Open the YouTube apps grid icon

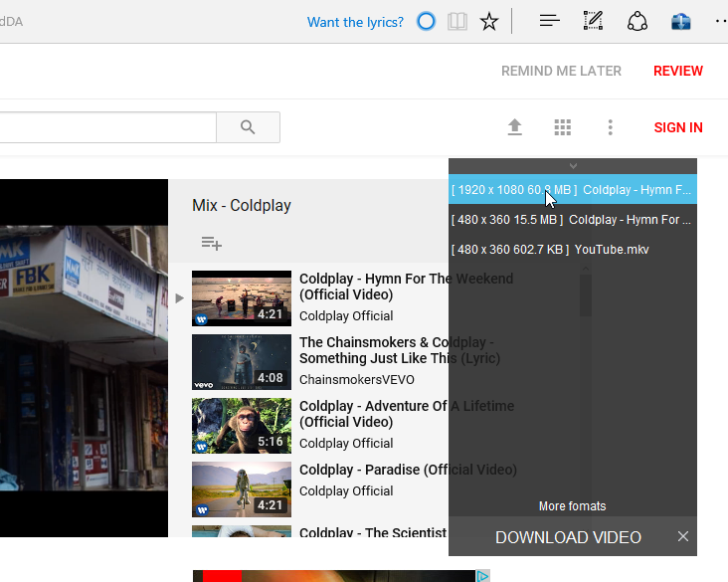(x=562, y=127)
